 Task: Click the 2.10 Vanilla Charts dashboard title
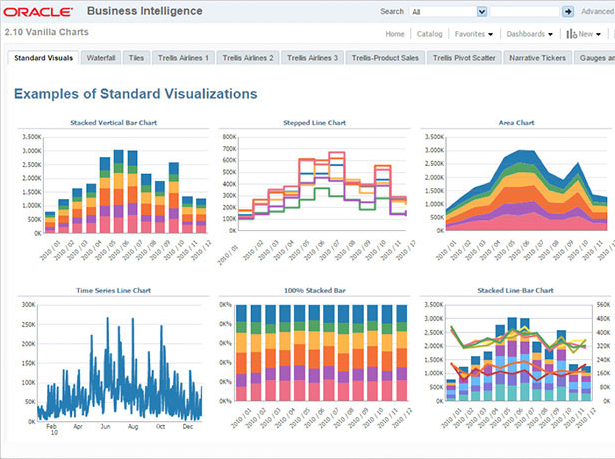click(47, 32)
